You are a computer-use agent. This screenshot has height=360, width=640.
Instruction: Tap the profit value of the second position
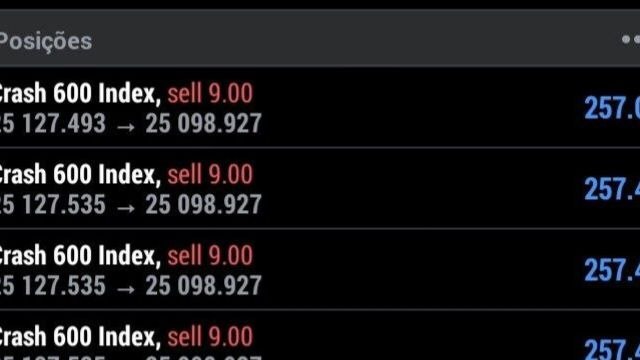[x=612, y=189]
